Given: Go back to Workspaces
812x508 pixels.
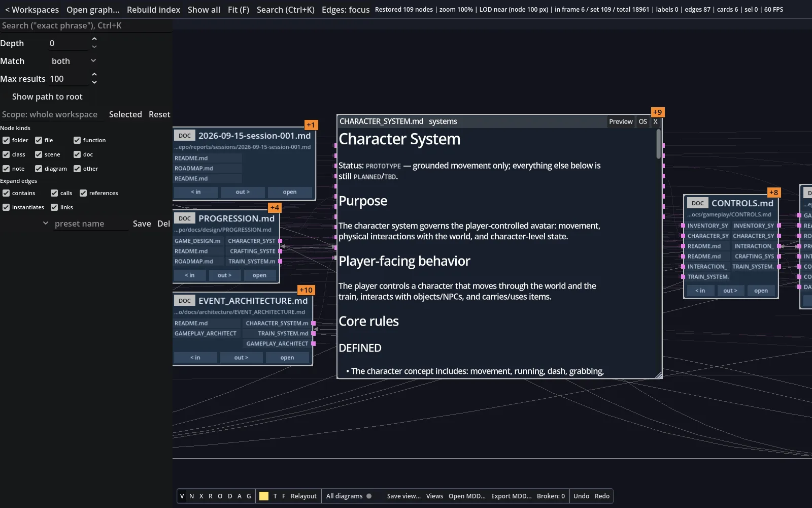Looking at the screenshot, I should pyautogui.click(x=32, y=10).
